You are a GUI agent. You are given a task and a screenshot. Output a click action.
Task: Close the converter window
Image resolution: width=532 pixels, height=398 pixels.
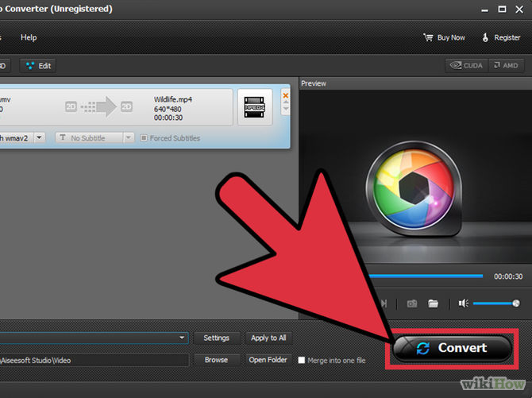tap(519, 10)
